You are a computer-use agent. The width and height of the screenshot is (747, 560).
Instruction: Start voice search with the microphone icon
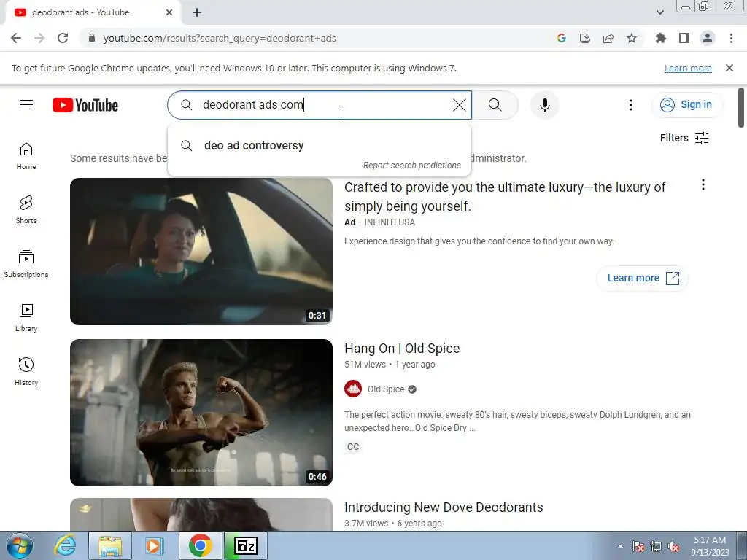(544, 105)
